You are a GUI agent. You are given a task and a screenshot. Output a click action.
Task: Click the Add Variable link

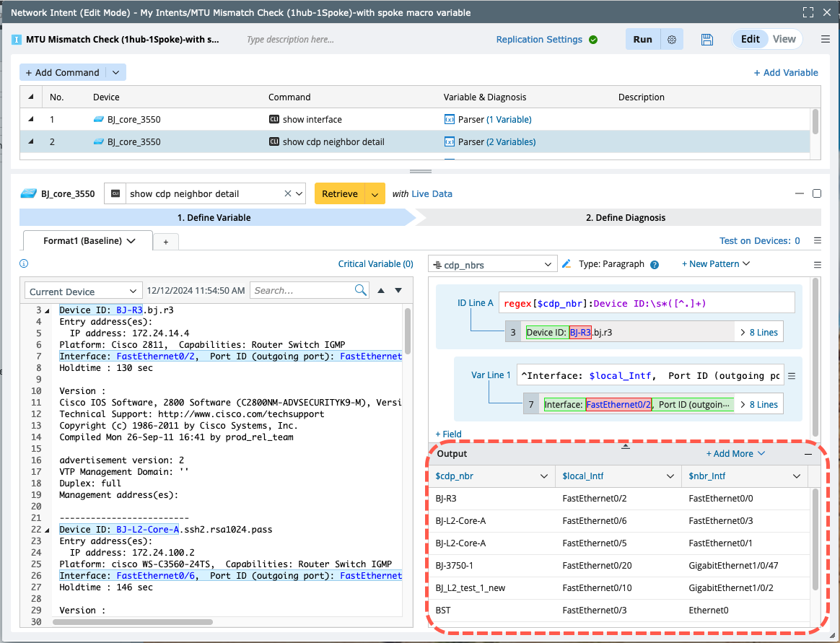pos(786,73)
